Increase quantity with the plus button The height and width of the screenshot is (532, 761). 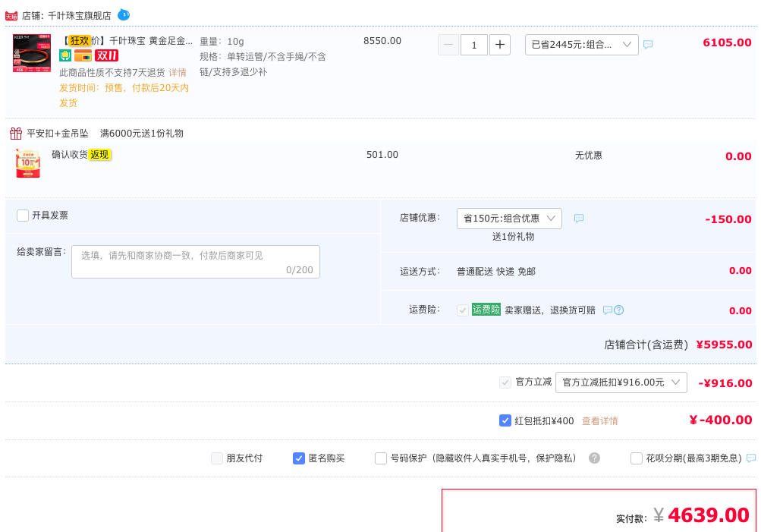[x=500, y=45]
